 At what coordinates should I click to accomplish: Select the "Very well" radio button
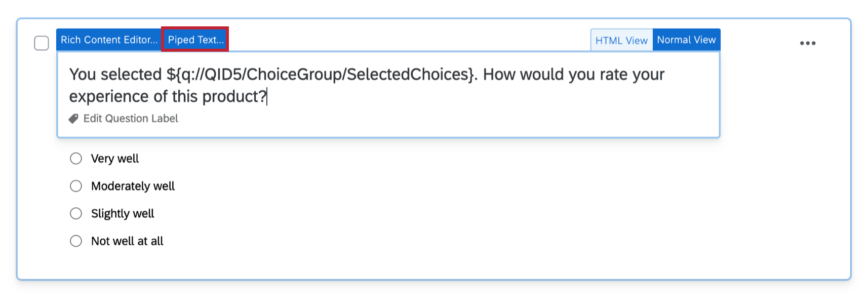(x=75, y=158)
